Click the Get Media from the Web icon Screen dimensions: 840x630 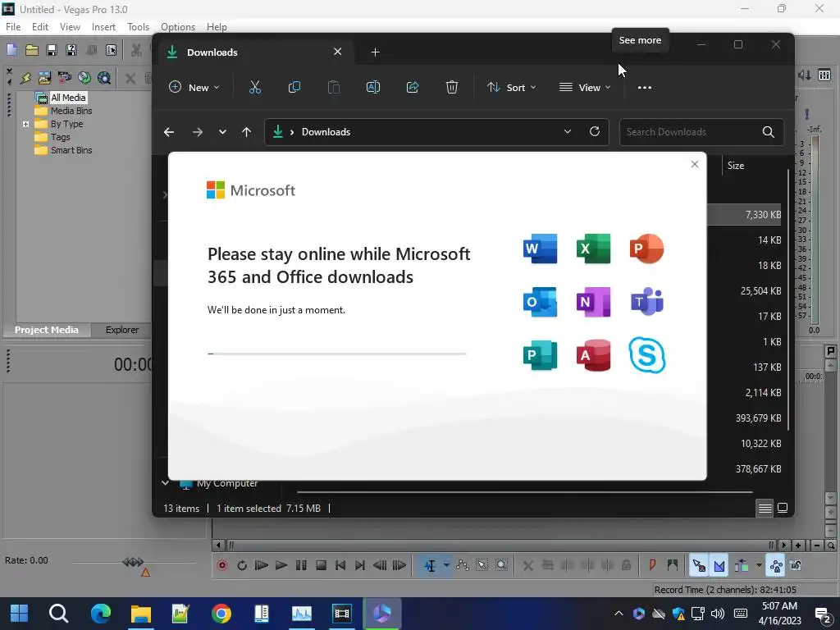coord(104,78)
